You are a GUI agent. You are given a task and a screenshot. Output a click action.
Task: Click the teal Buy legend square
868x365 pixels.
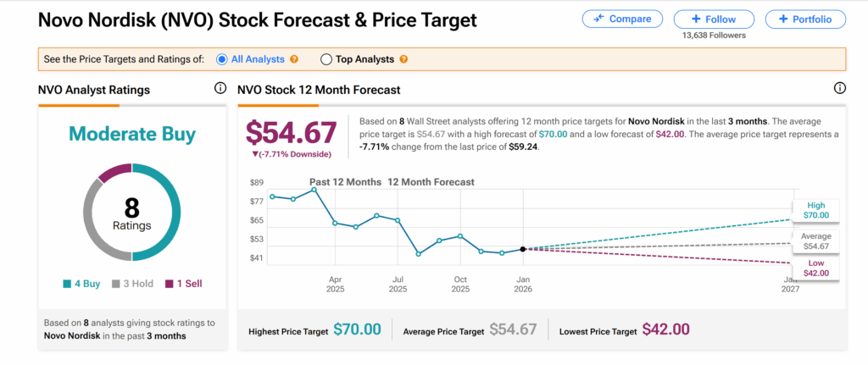[67, 284]
